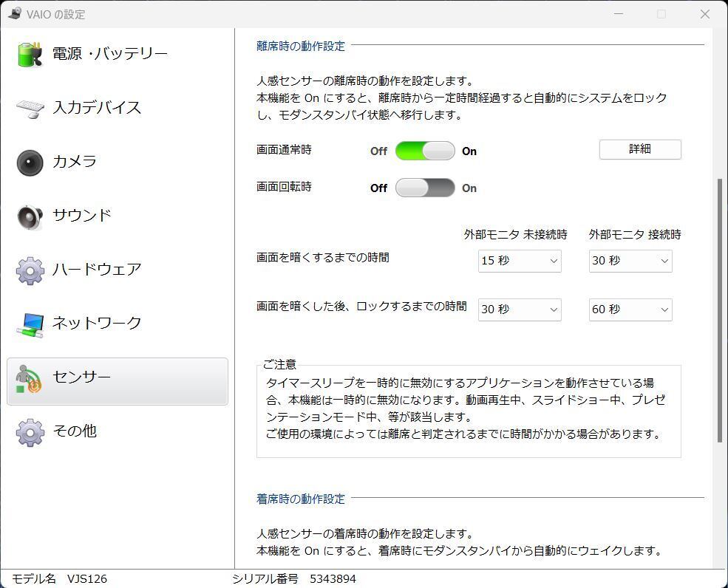This screenshot has width=728, height=588.
Task: Click the 外部モニタ 接続時 column header
Action: coord(635,234)
